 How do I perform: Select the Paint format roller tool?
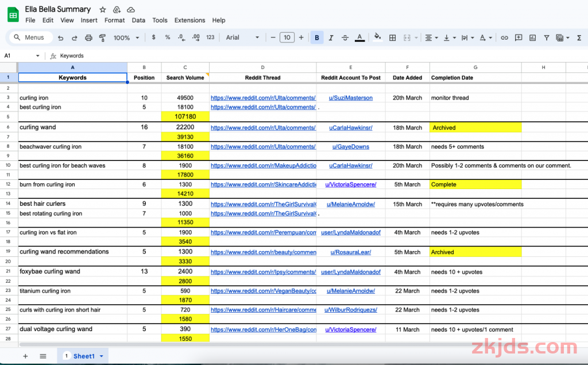pyautogui.click(x=102, y=37)
